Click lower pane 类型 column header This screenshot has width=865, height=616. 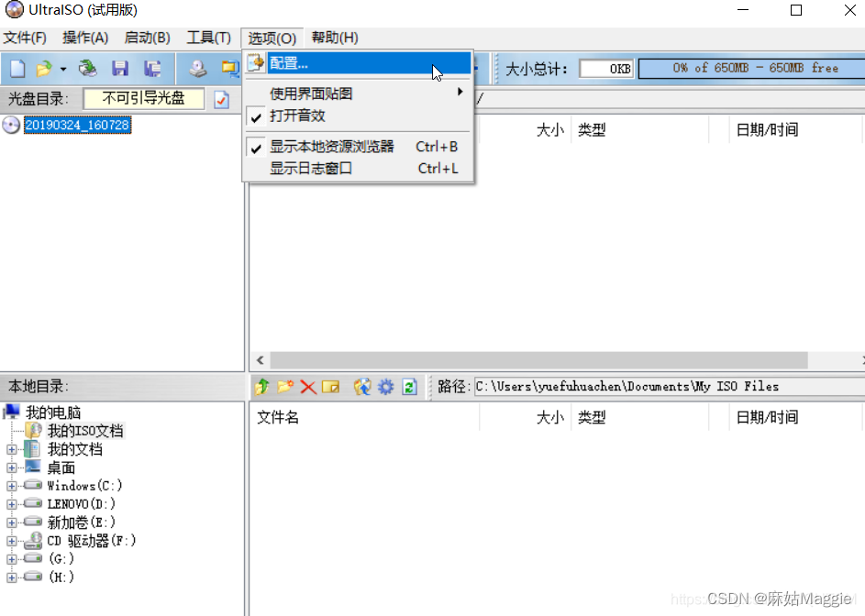point(592,417)
